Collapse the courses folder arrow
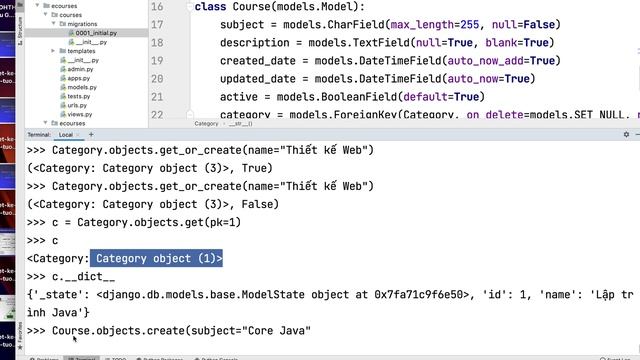The width and height of the screenshot is (640, 360). point(46,15)
